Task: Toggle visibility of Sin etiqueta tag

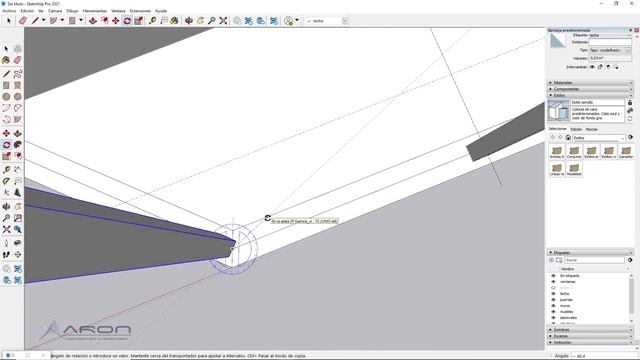Action: (x=553, y=276)
